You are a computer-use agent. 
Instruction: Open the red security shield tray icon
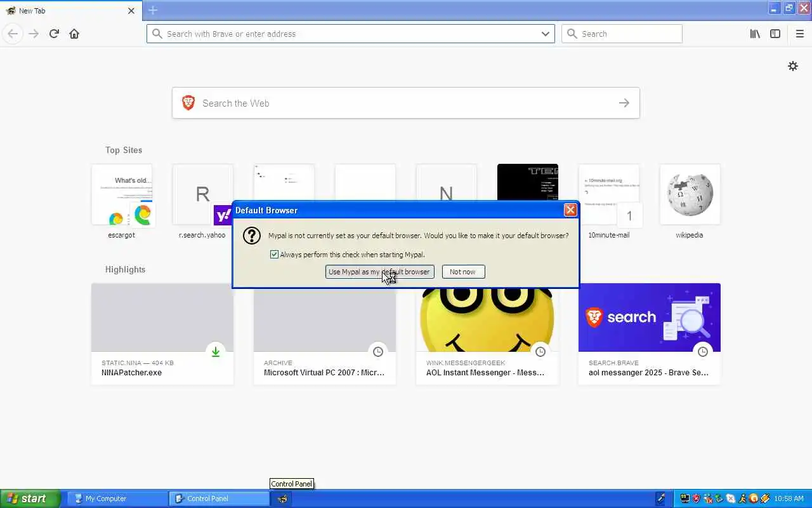coord(697,498)
